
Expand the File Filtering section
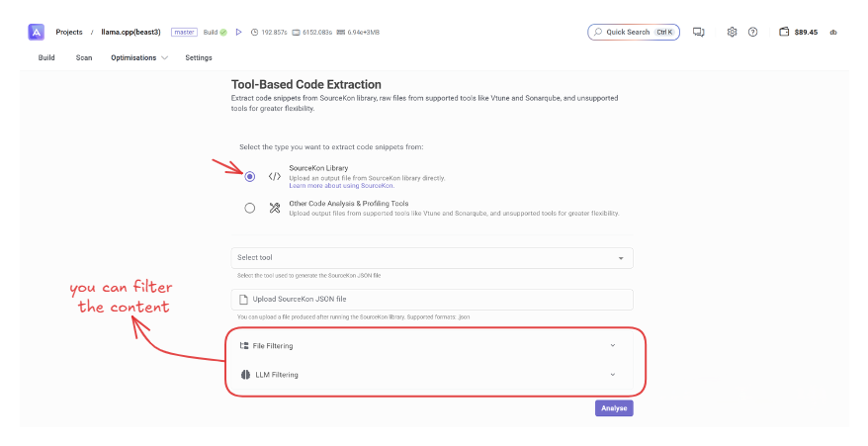612,346
